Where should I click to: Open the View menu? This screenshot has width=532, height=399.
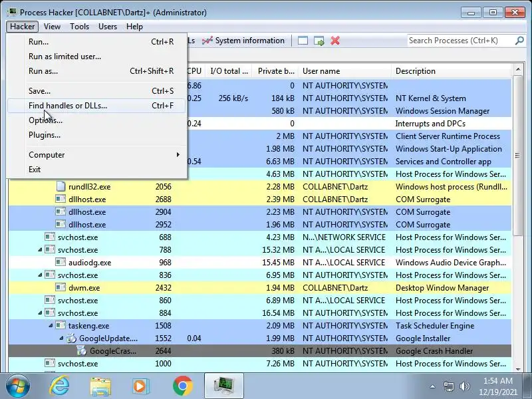pyautogui.click(x=52, y=27)
